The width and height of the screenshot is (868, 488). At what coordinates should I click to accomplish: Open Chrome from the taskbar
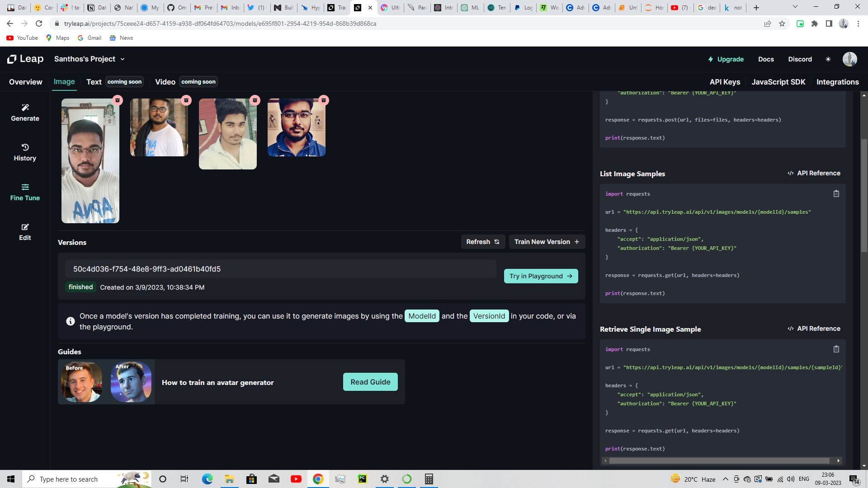tap(318, 479)
